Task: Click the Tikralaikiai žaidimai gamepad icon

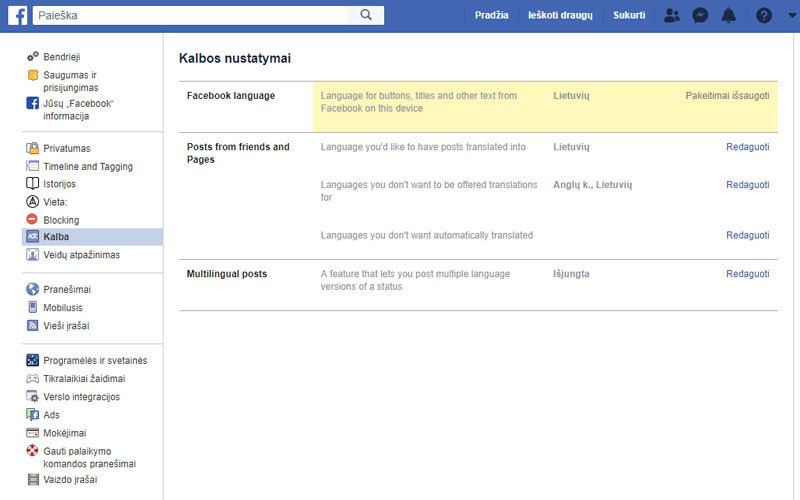Action: [x=33, y=379]
